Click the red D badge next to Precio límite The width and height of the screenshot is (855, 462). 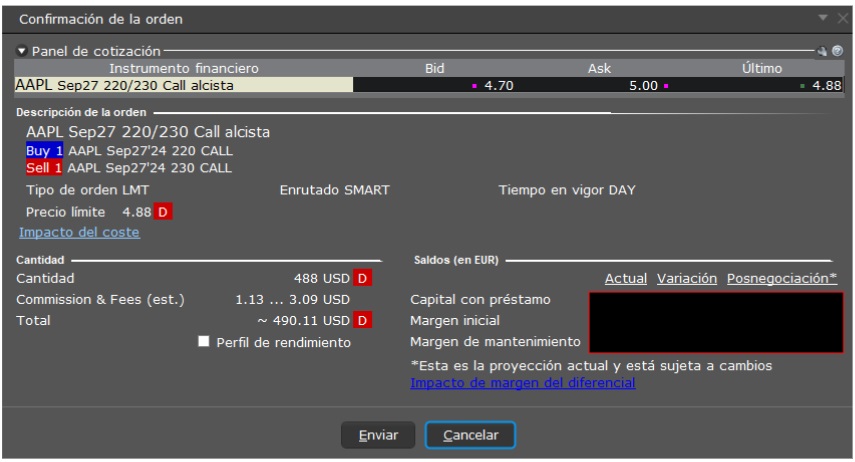[162, 212]
